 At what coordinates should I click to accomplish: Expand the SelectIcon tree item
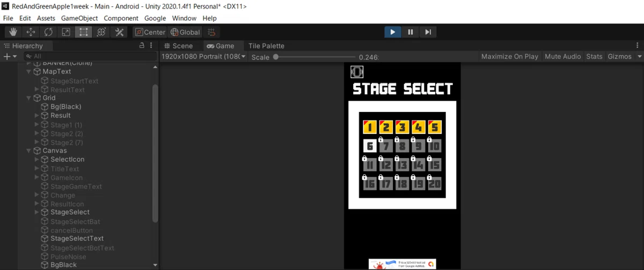pyautogui.click(x=37, y=159)
